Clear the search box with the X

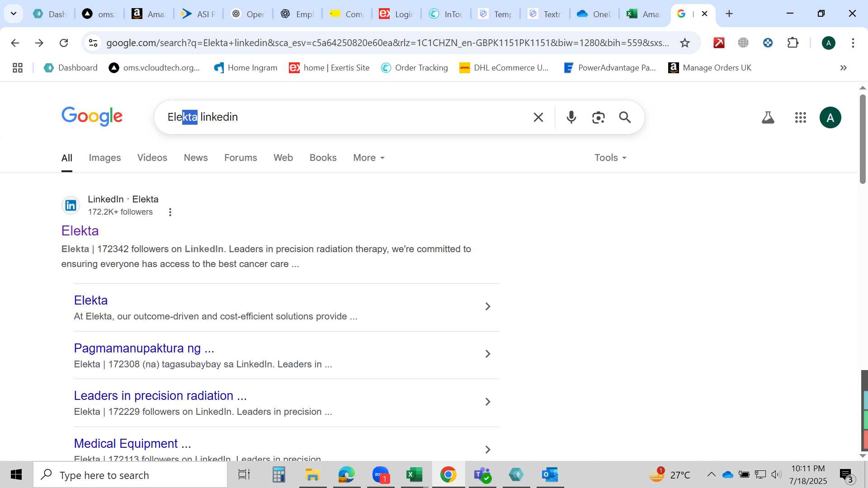coord(538,117)
